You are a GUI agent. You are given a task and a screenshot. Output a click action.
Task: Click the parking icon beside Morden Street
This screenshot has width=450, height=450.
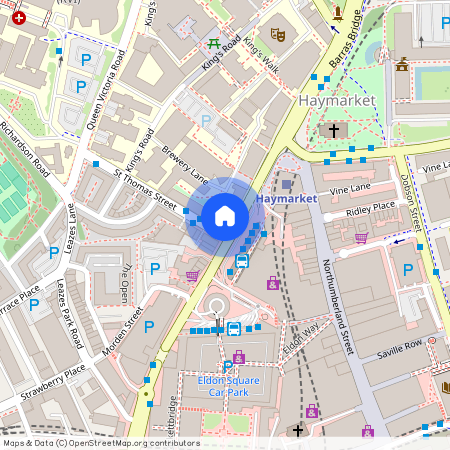coord(149,327)
